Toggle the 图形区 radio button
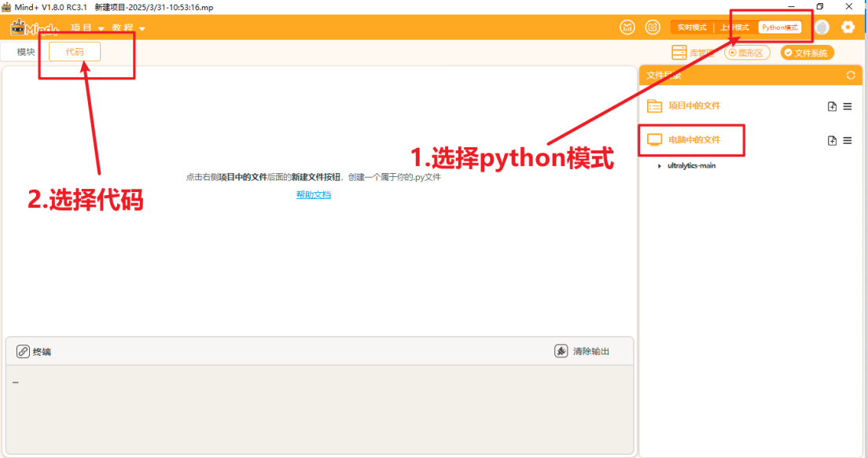 (x=747, y=53)
